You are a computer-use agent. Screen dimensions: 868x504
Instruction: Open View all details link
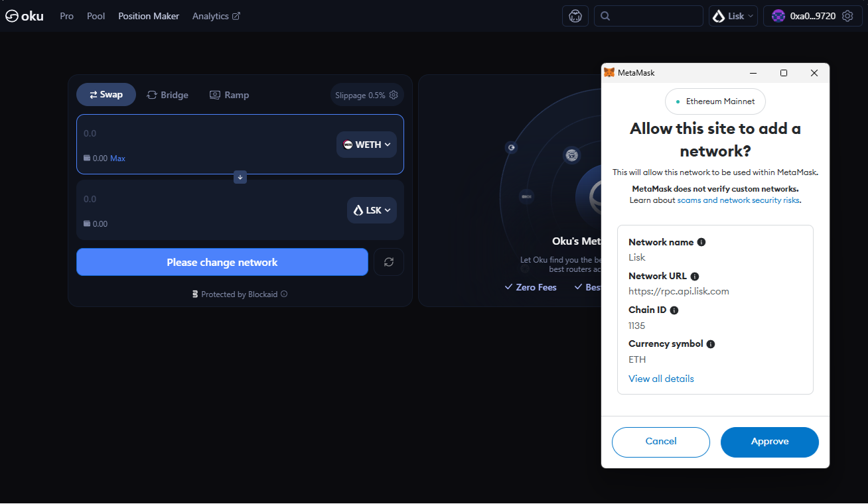(x=661, y=379)
